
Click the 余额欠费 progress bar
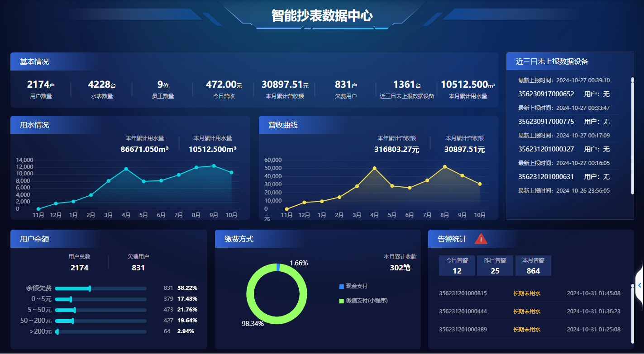tap(100, 288)
